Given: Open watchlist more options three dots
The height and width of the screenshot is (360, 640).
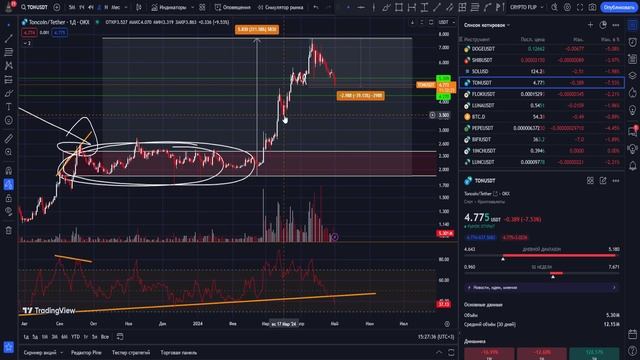Looking at the screenshot, I should [x=616, y=25].
